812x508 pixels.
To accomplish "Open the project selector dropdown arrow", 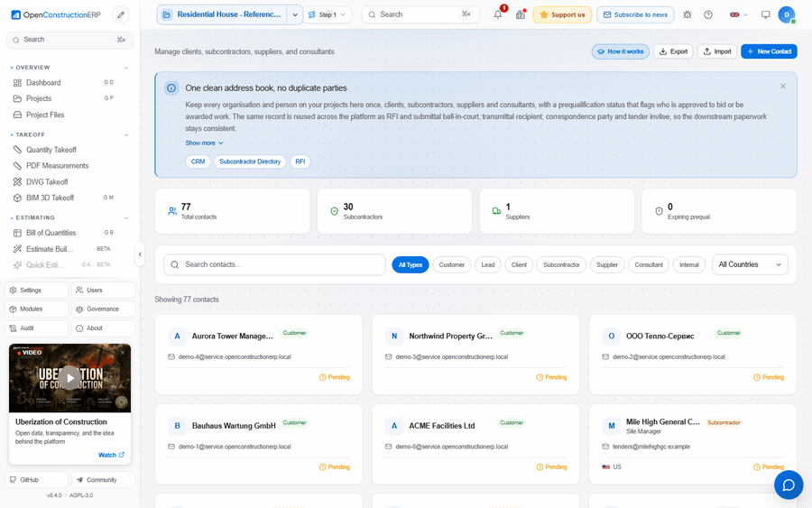I will pos(295,14).
